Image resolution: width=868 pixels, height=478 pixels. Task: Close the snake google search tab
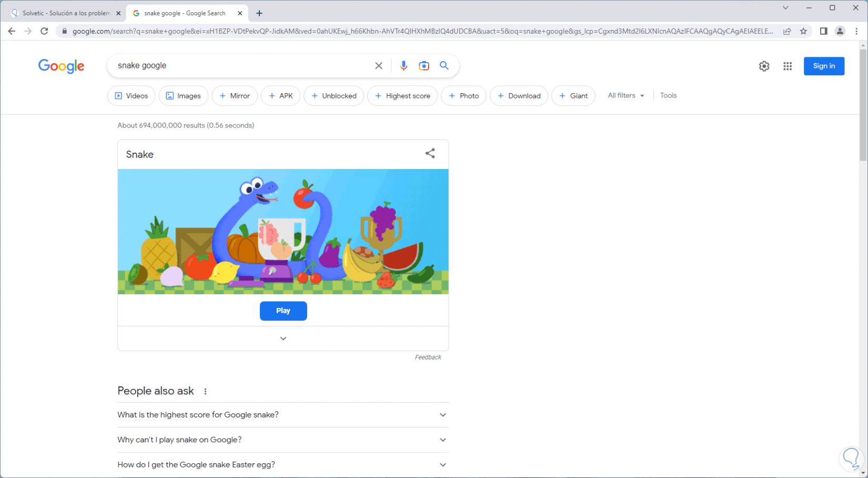point(240,13)
